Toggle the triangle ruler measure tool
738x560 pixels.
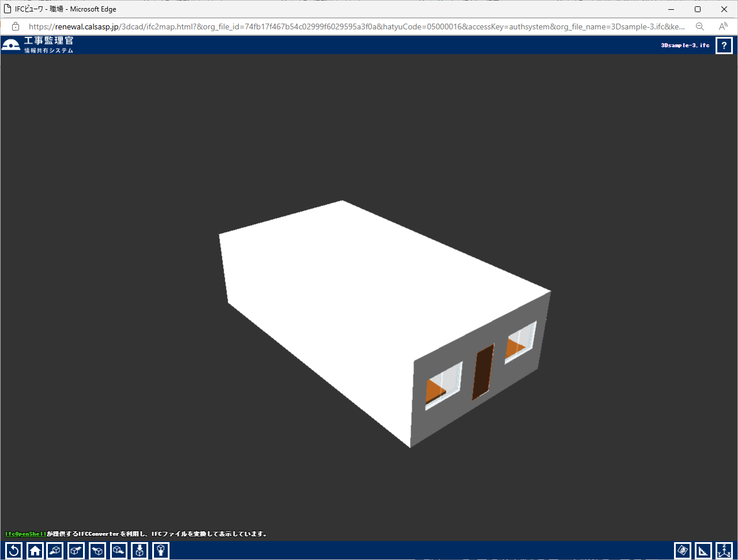703,551
